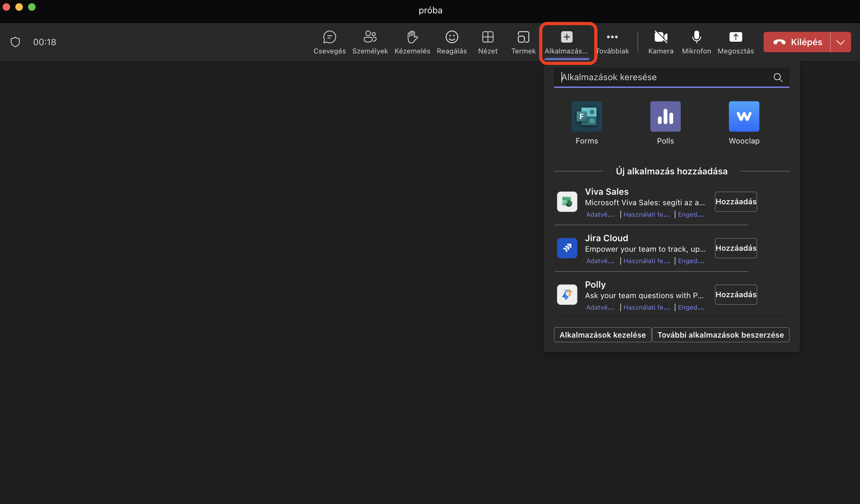Screen dimensions: 860x504
Task: Close the Alkalmazások apps flyout
Action: pyautogui.click(x=567, y=42)
